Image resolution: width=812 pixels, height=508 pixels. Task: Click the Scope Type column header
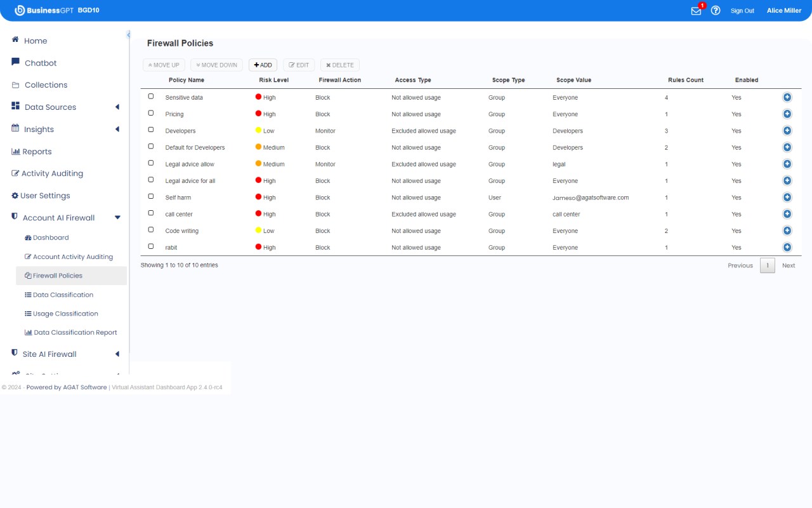509,80
